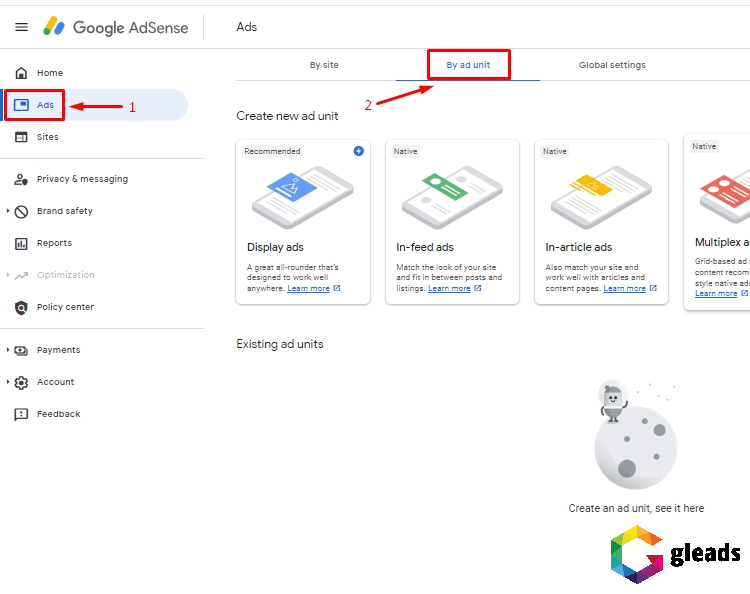
Task: Click Learn more on In-feed ads card
Action: click(449, 288)
